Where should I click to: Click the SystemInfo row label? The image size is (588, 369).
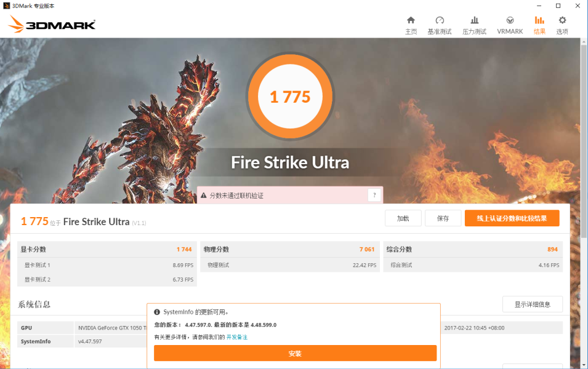point(36,342)
